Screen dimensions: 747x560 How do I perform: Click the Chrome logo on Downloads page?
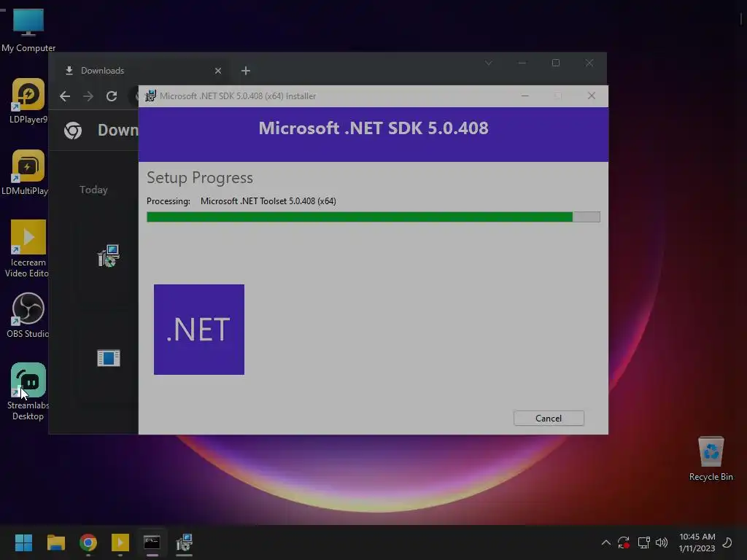(73, 130)
